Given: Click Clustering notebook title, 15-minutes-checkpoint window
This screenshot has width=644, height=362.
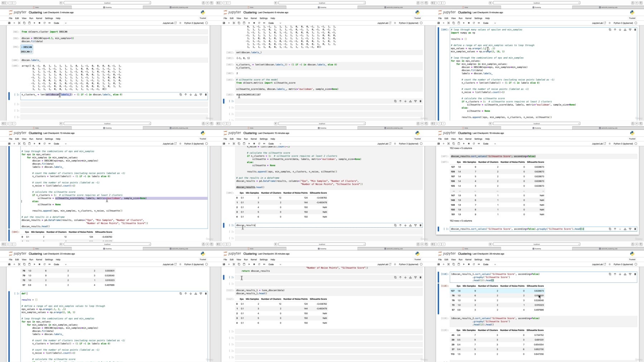Looking at the screenshot, I should (250, 133).
